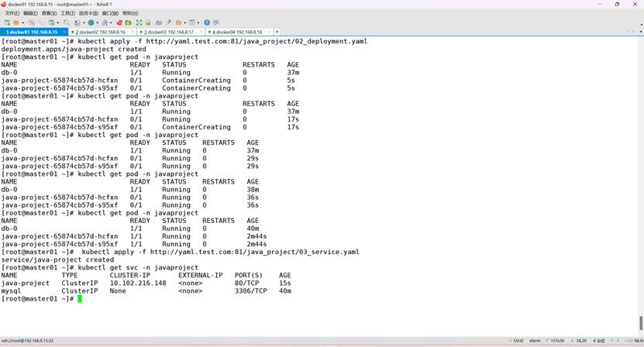Open the chat feedback icon
Screen dimensions: 644x347
tap(216, 22)
